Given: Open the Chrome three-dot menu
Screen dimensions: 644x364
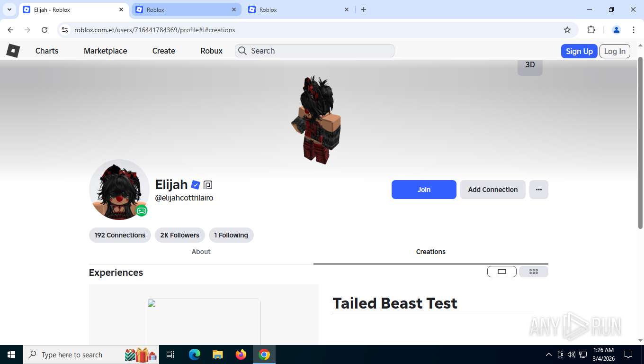Looking at the screenshot, I should coord(634,30).
